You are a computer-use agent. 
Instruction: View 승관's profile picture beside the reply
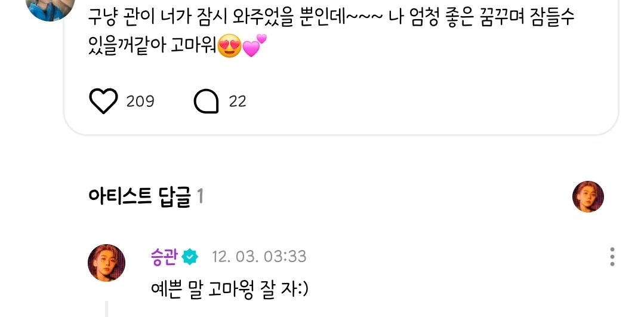click(106, 263)
